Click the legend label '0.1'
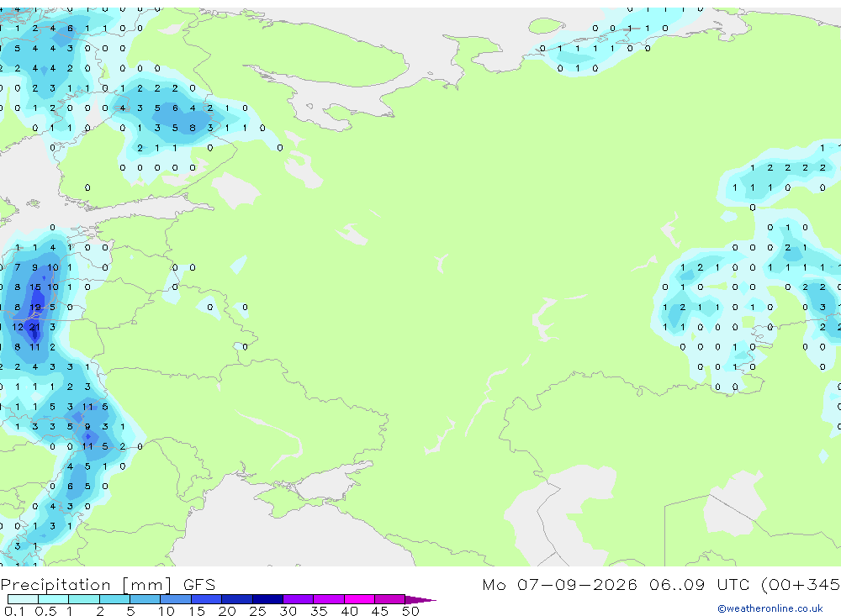Image resolution: width=841 pixels, height=616 pixels. point(14,611)
